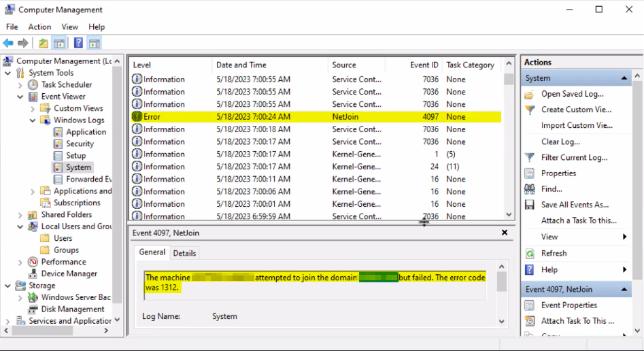Expand the Task Scheduler node
The width and height of the screenshot is (644, 351).
[20, 85]
